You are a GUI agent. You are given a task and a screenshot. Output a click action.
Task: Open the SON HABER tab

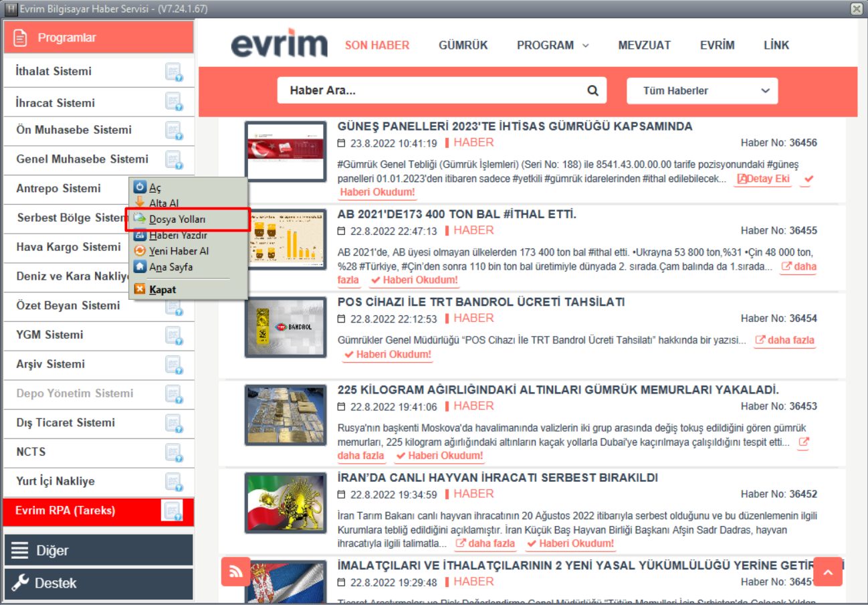pos(377,46)
